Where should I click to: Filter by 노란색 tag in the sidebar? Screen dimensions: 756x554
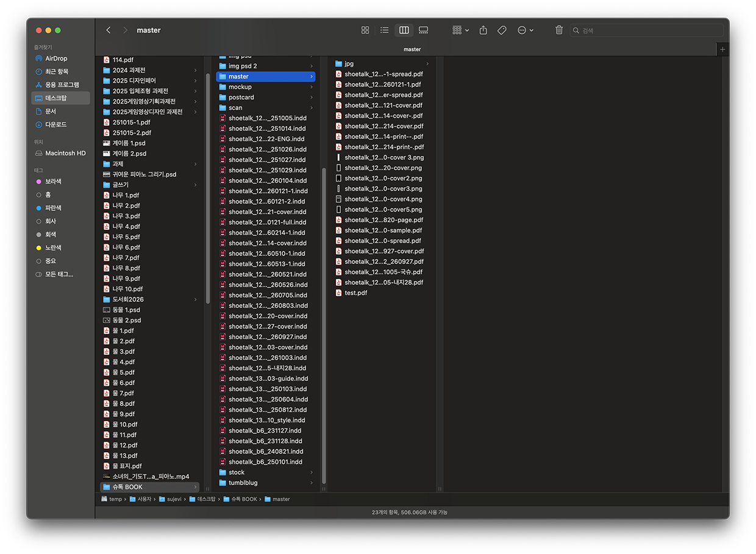coord(61,247)
